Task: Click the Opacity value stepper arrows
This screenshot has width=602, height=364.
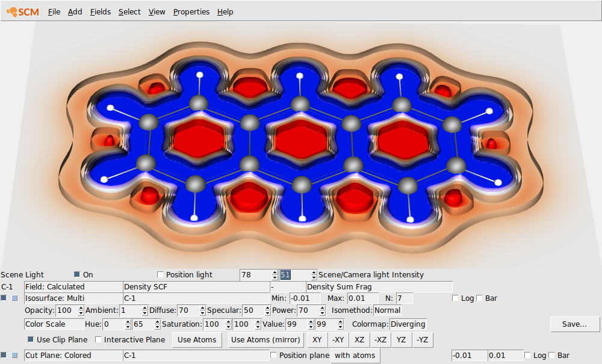Action: pos(81,310)
